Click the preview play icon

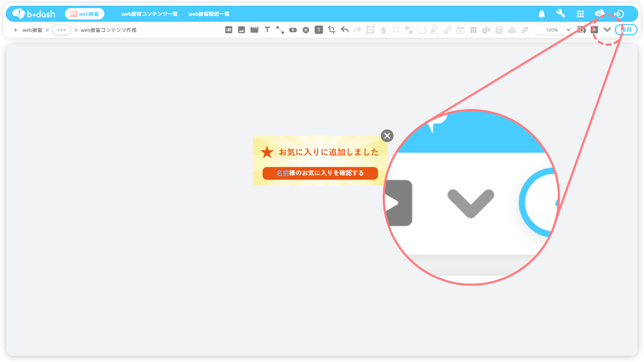click(x=595, y=30)
